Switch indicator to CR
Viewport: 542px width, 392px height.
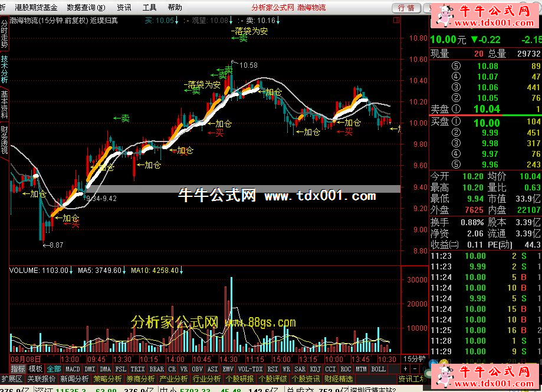click(172, 369)
